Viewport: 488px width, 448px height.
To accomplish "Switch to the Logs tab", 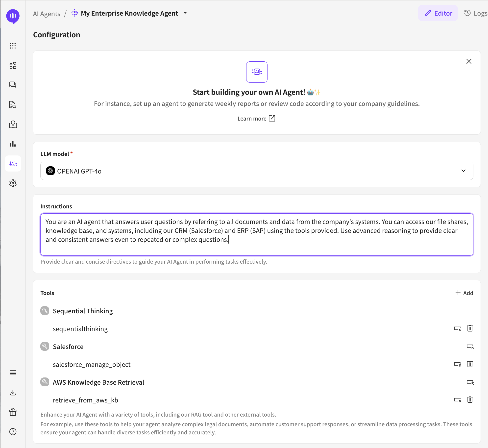I will click(x=475, y=13).
